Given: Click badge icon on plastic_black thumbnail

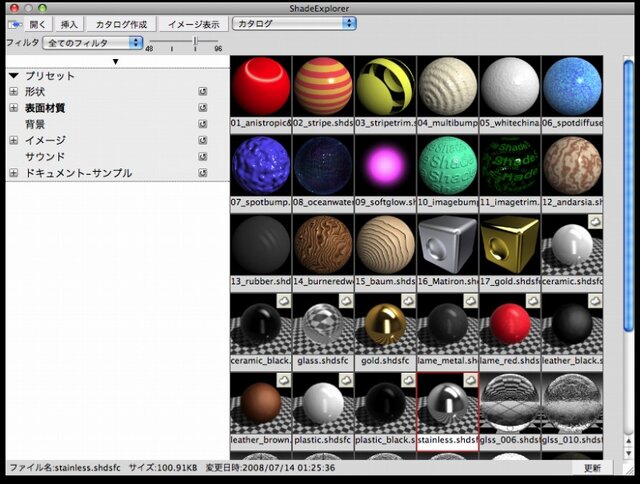Looking at the screenshot, I should pos(408,380).
